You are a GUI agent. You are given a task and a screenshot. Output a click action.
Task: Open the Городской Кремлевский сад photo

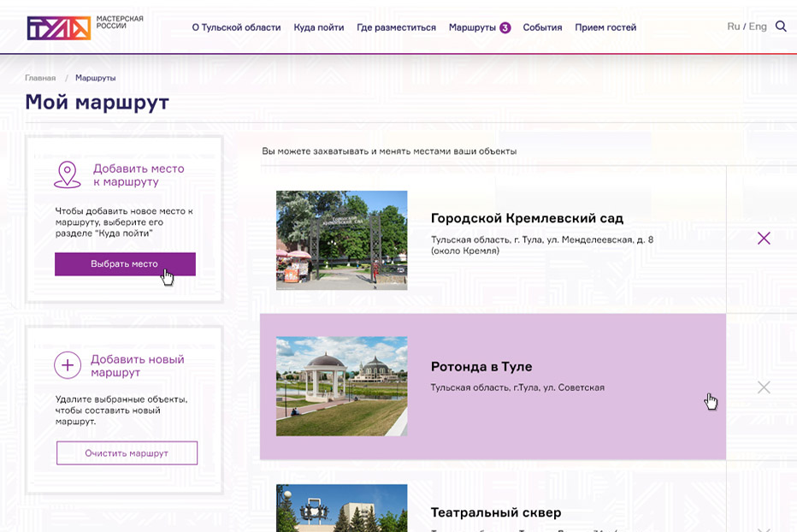click(x=341, y=240)
